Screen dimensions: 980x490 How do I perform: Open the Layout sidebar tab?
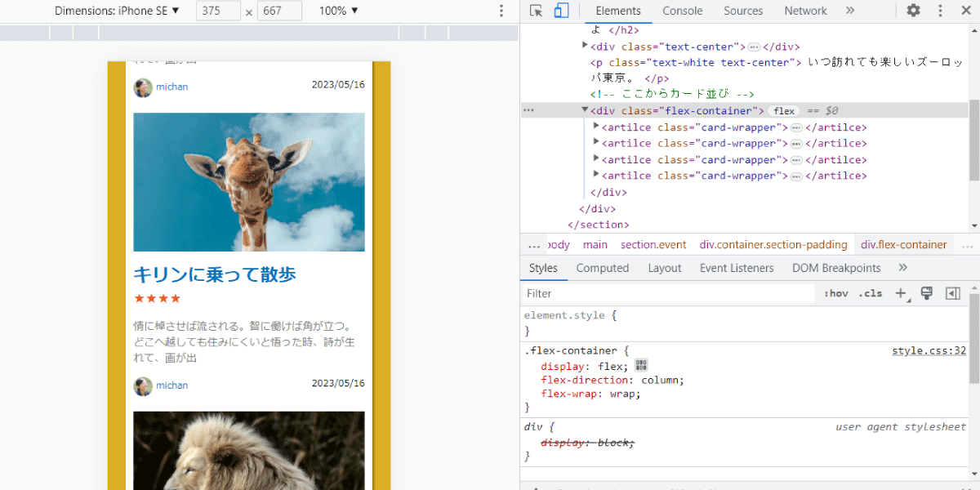pyautogui.click(x=665, y=268)
